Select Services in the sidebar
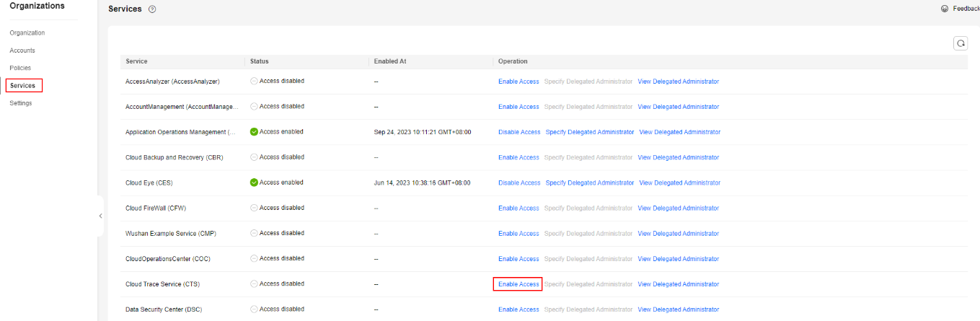 click(x=23, y=86)
